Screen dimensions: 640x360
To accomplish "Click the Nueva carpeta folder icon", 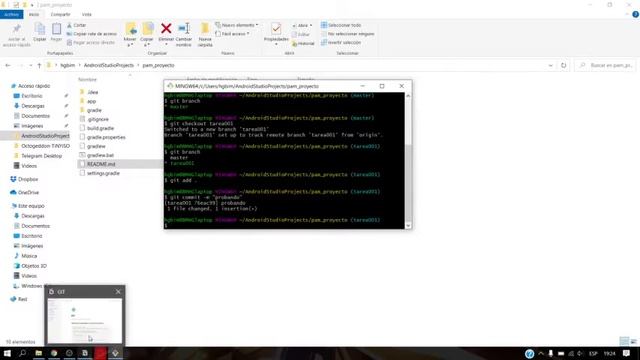I will coord(205,29).
